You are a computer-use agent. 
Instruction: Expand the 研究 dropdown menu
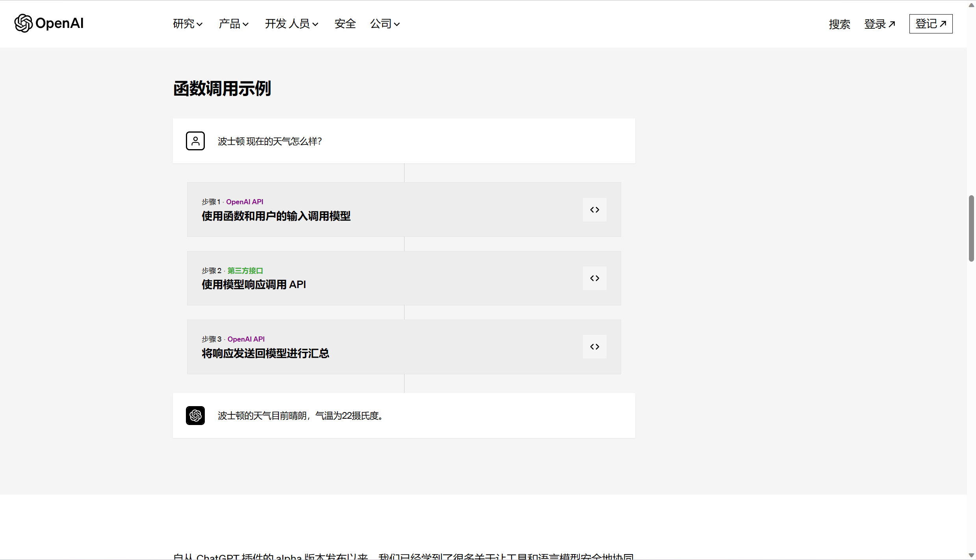[x=187, y=24]
